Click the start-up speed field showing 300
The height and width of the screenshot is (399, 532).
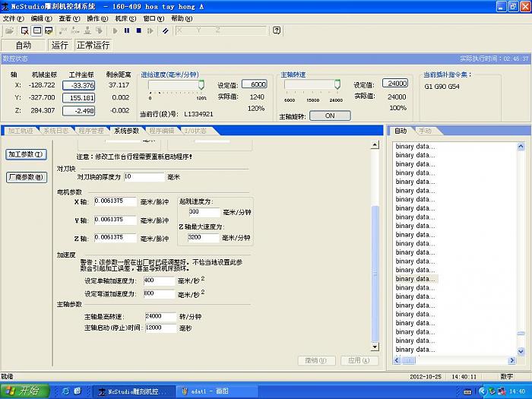(x=204, y=212)
